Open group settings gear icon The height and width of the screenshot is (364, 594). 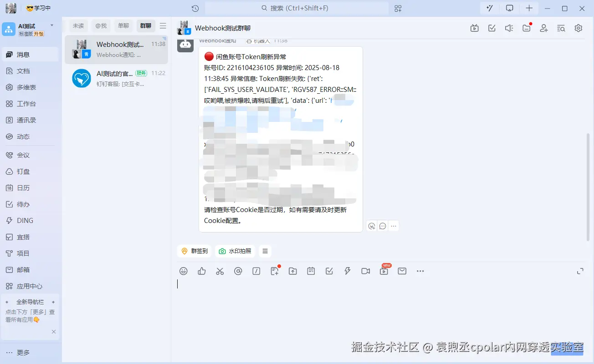[579, 28]
